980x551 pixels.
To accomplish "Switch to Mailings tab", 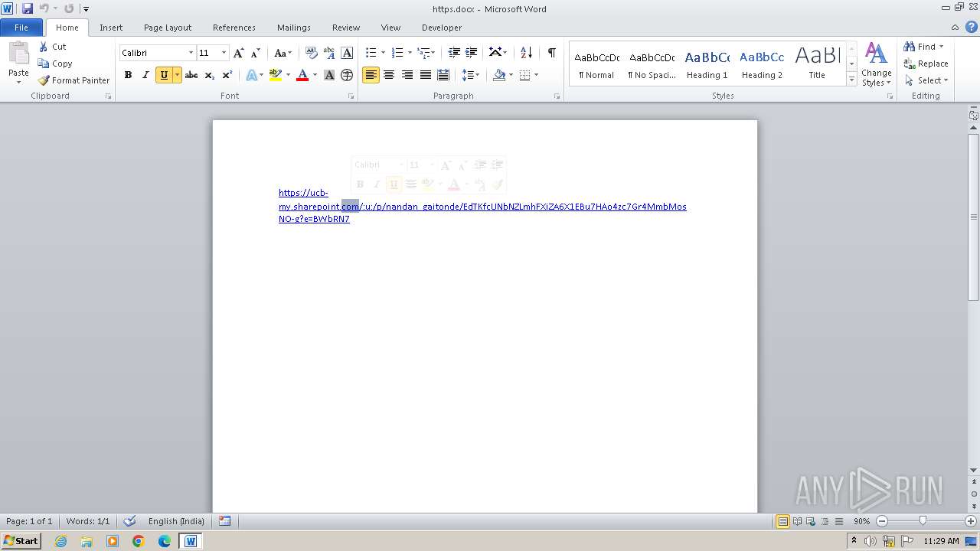I will coord(294,28).
